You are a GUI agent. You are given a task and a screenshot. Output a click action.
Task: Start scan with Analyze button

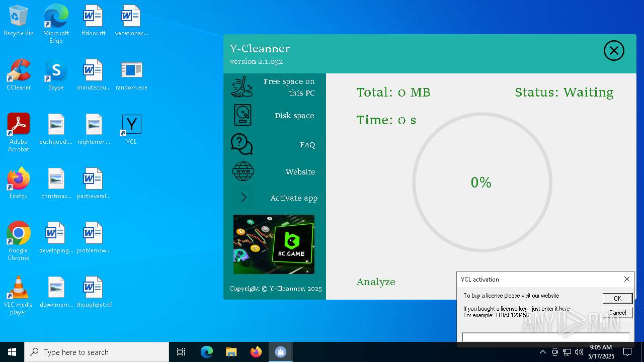[x=376, y=282]
